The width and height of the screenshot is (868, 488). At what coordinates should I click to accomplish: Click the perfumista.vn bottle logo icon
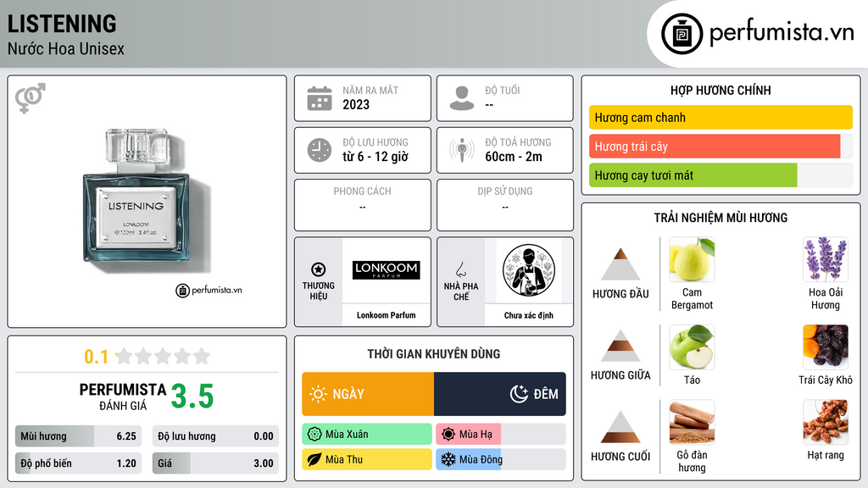click(682, 34)
